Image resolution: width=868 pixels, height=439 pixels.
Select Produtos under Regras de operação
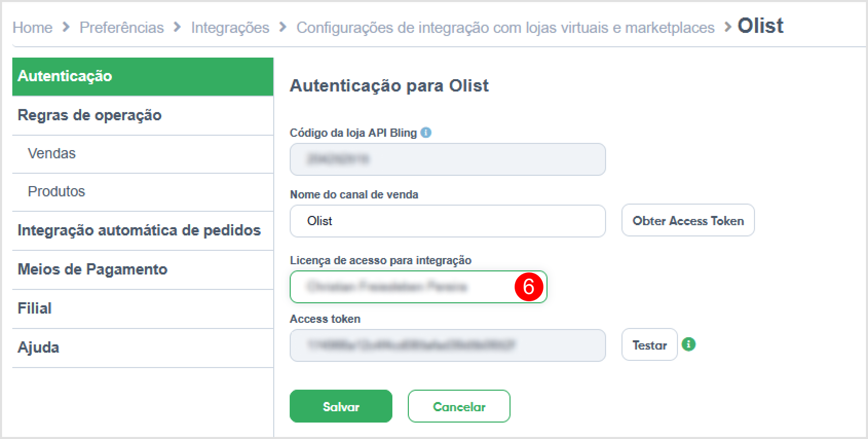(56, 191)
